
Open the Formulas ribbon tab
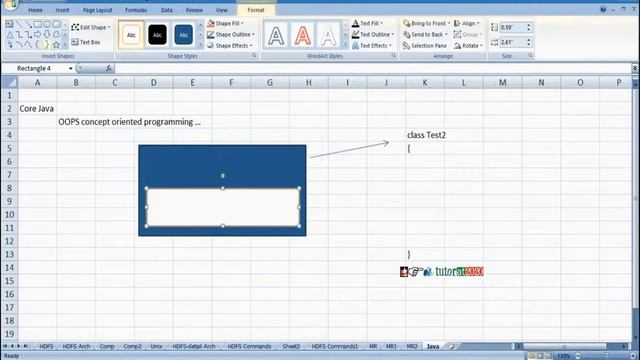(x=136, y=10)
